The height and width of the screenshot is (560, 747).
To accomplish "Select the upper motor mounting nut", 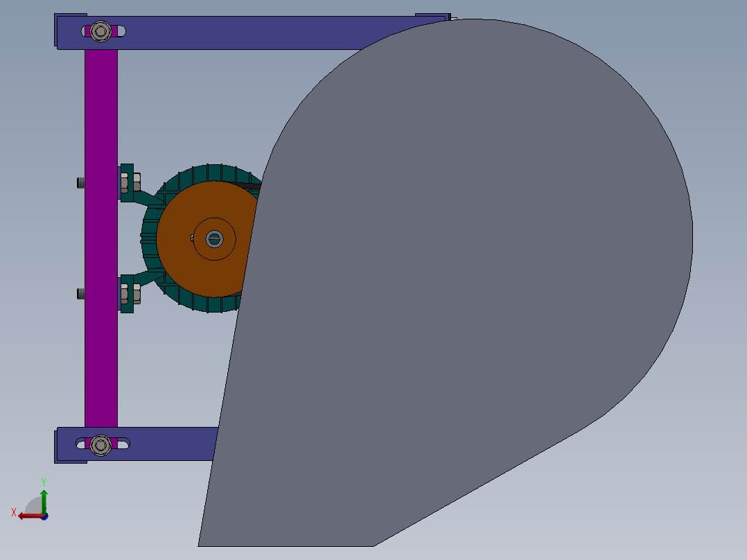I will [137, 182].
